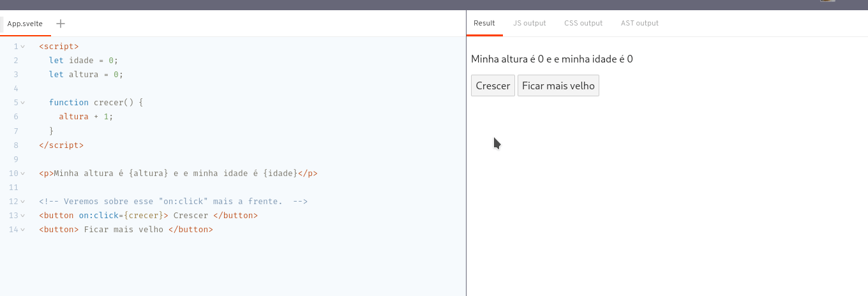Fold the paragraph tag arrow on line 10
868x296 pixels.
(x=23, y=174)
